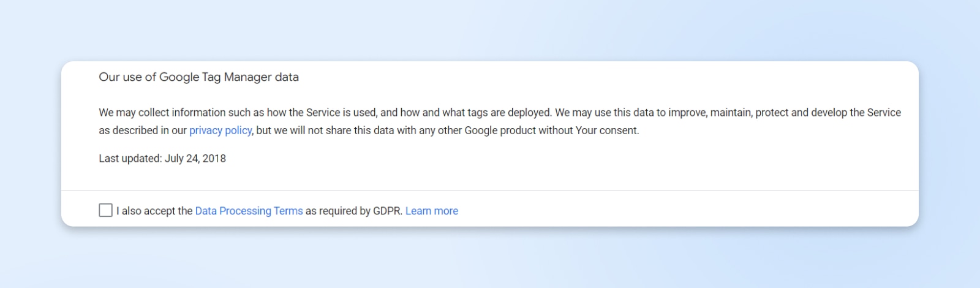The height and width of the screenshot is (288, 980).
Task: Click the 'Our use of Google Tag Manager data' heading
Action: pos(198,77)
